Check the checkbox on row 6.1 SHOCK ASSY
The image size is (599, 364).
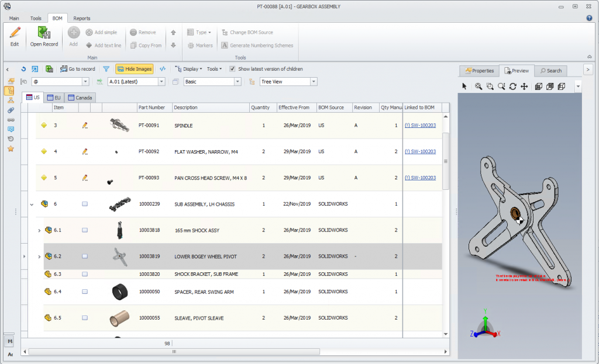[84, 230]
